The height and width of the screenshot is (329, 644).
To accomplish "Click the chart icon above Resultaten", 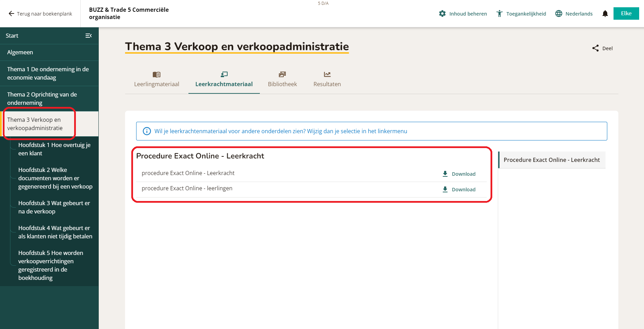I will (327, 74).
